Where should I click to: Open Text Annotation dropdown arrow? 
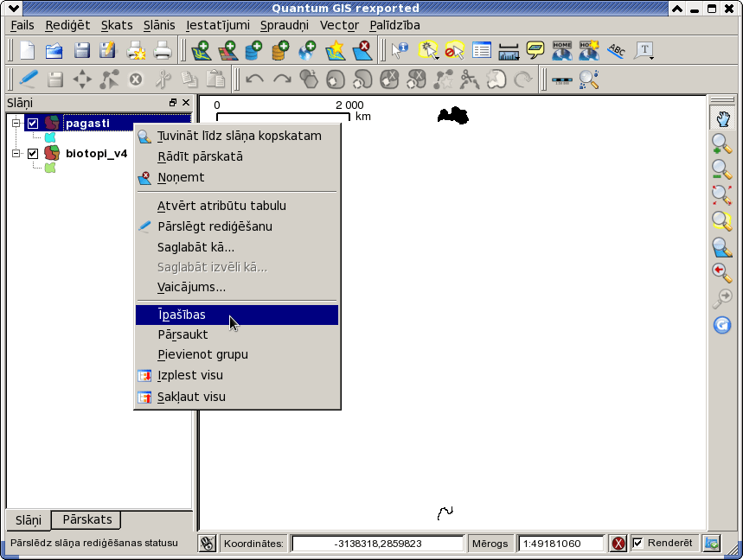point(652,58)
